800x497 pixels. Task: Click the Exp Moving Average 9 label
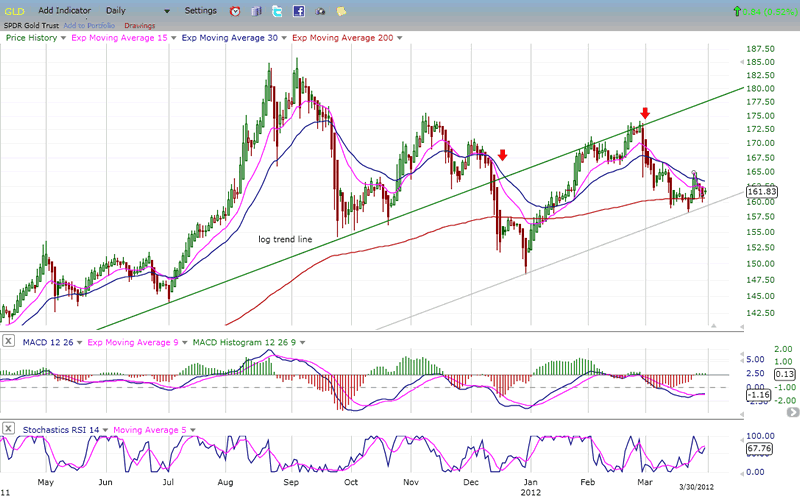[x=133, y=342]
